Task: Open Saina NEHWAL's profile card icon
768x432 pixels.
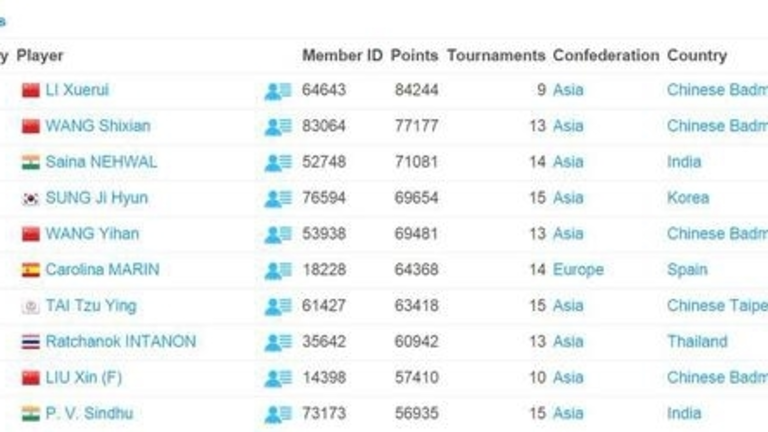Action: [x=277, y=163]
